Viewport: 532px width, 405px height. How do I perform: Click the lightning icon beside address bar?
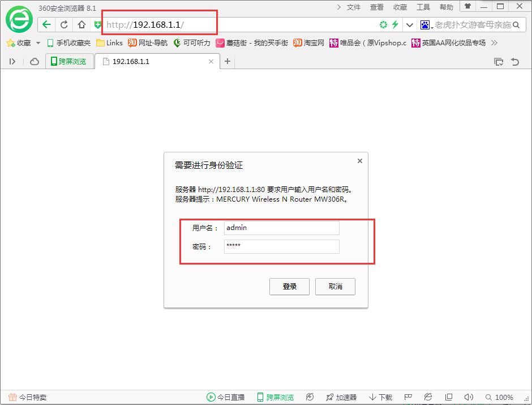pos(394,25)
